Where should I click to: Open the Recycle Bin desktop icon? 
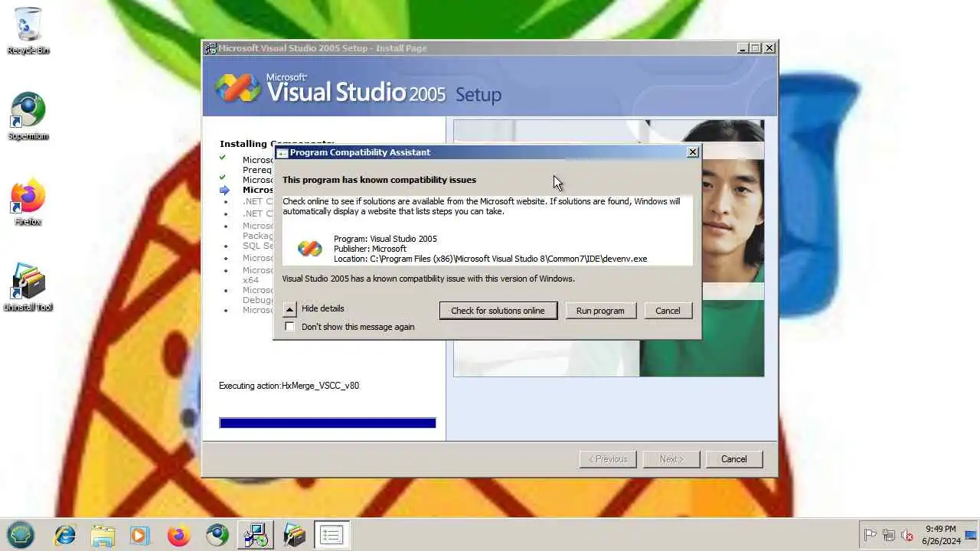point(28,31)
